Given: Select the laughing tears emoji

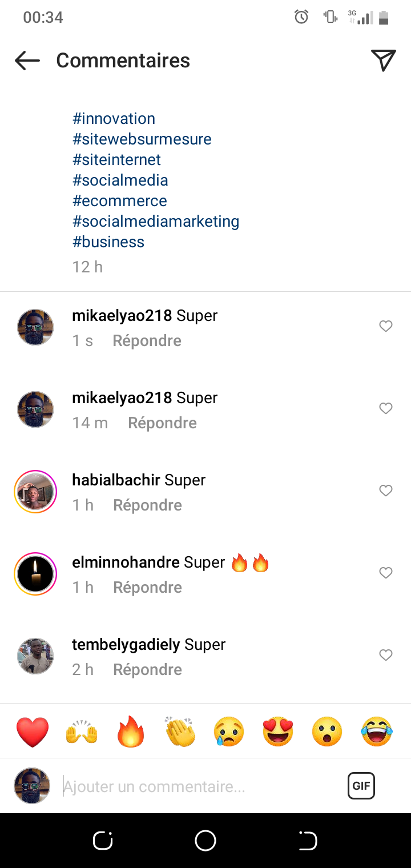Looking at the screenshot, I should (377, 732).
